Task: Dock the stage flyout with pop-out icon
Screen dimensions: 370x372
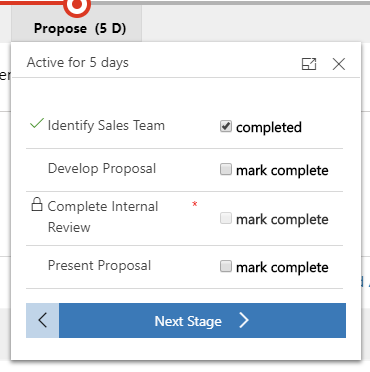Action: click(x=309, y=64)
